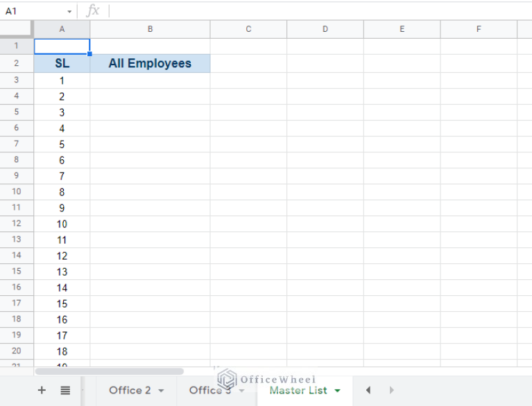The height and width of the screenshot is (406, 532).
Task: Select the Master List sheet tab
Action: tap(298, 391)
